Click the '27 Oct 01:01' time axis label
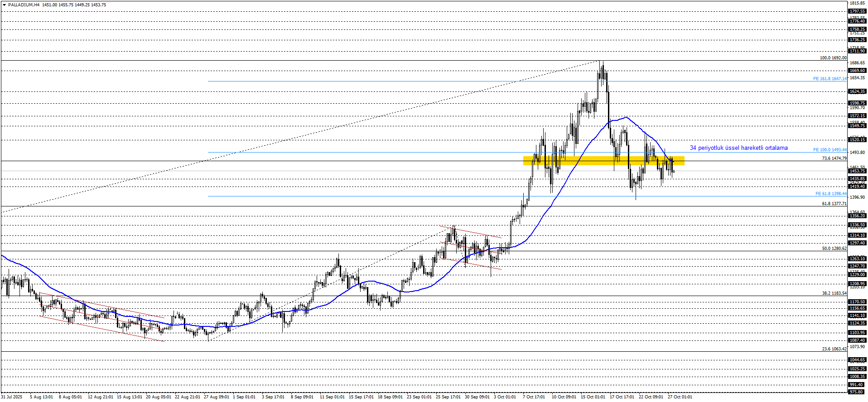 [680, 397]
